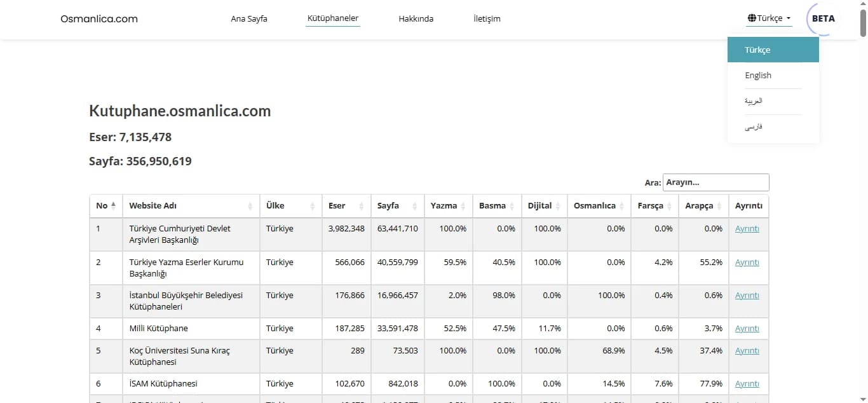Click the BETA circle badge
The width and height of the screenshot is (868, 403).
coord(824,19)
